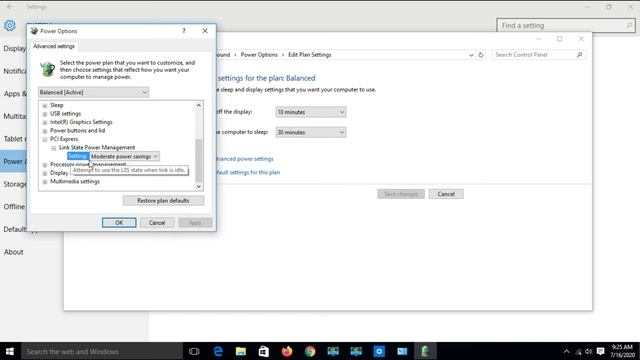
Task: Launch Firefox from the taskbar
Action: [287, 351]
